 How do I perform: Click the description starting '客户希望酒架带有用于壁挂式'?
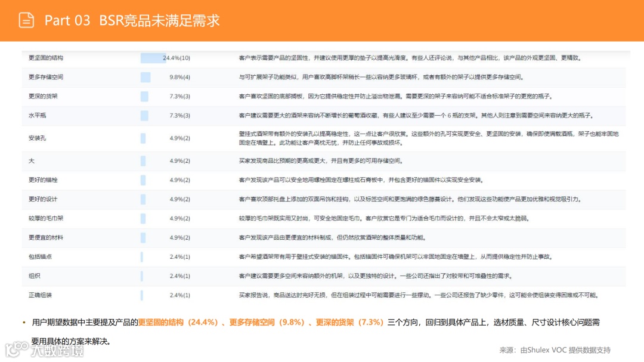[396, 257]
